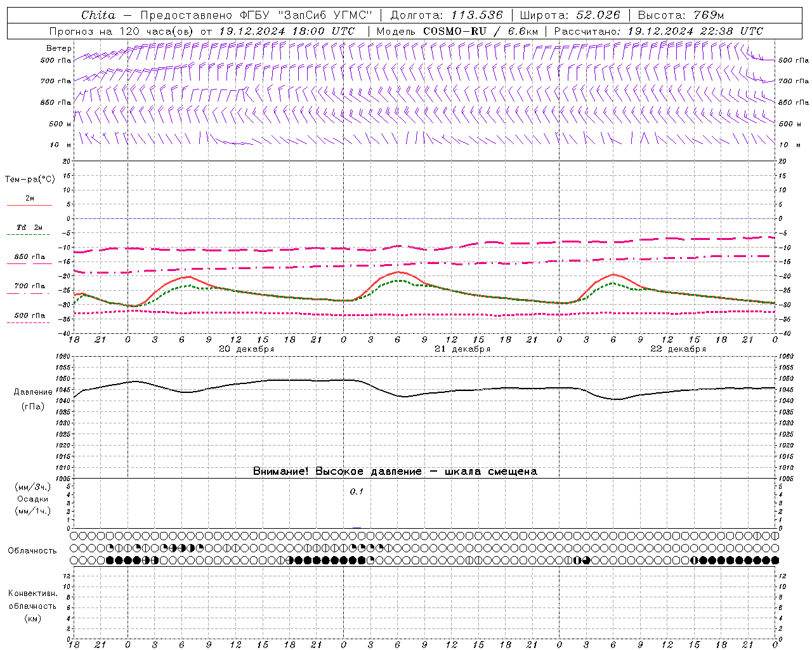Click the "(мм/3ч.)" precipitation unit label
This screenshot has width=812, height=650.
click(33, 487)
